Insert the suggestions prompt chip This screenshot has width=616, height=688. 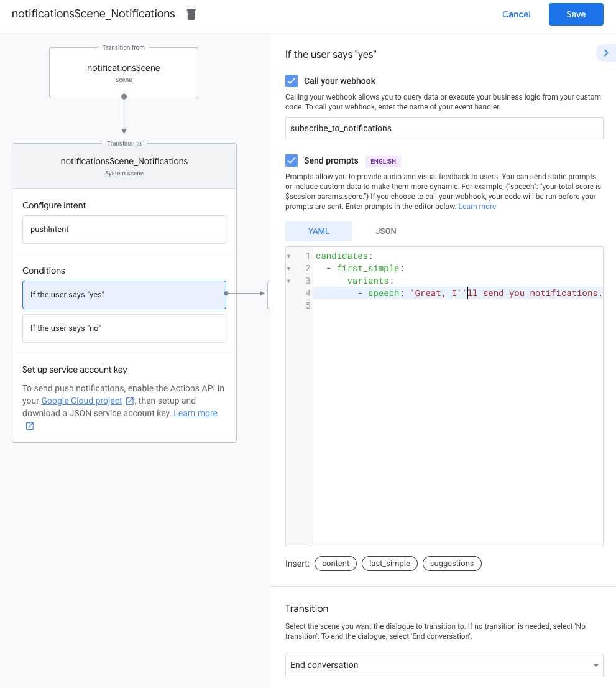pyautogui.click(x=451, y=564)
